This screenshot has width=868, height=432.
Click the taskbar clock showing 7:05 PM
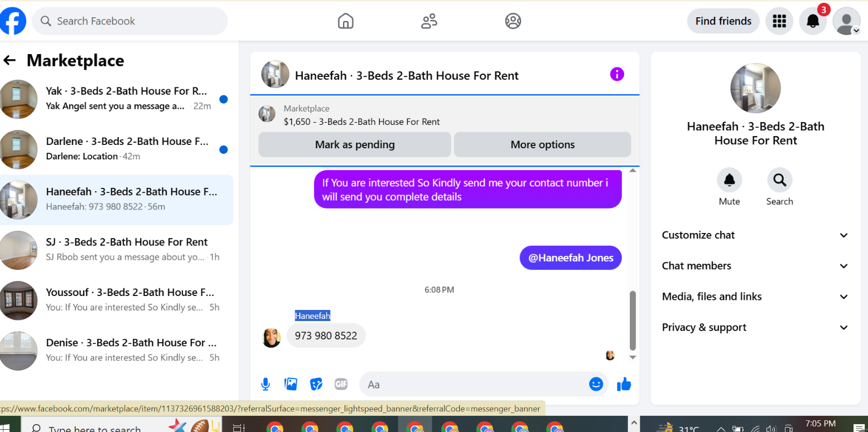pyautogui.click(x=821, y=425)
